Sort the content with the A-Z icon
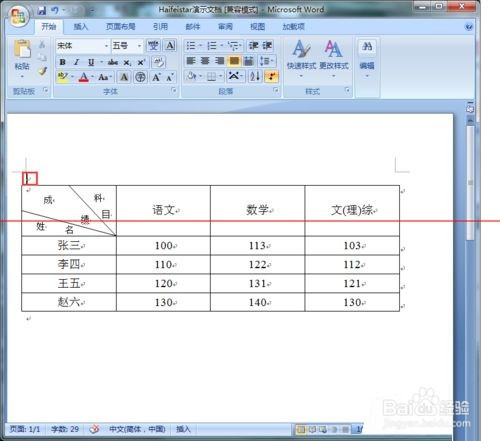500x441 pixels. point(255,76)
